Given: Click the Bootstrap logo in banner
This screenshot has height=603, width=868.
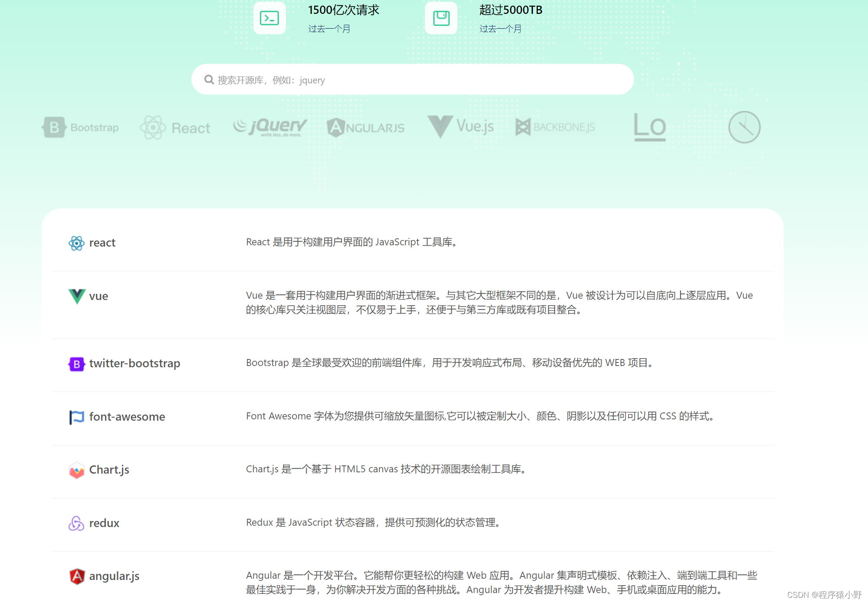Looking at the screenshot, I should [x=81, y=127].
